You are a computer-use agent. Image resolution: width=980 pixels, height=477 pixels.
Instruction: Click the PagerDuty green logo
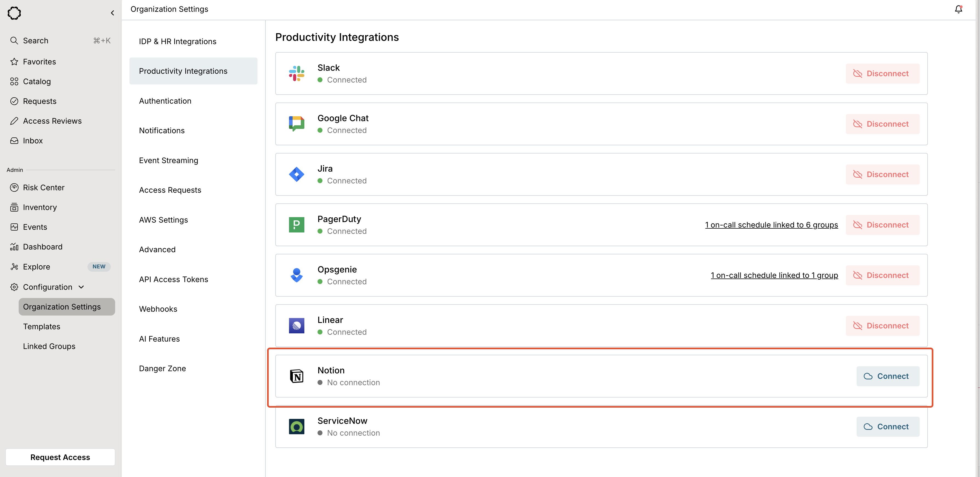pos(296,225)
